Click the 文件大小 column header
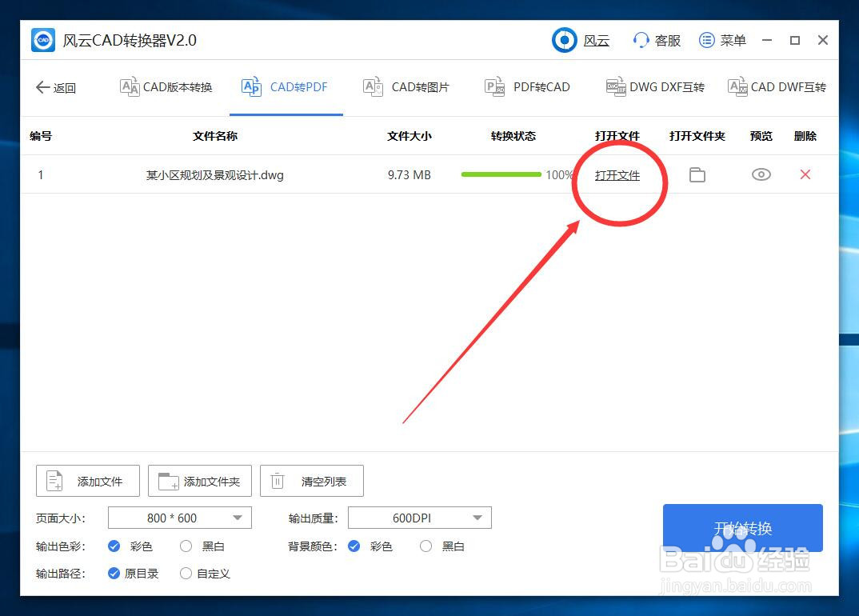Image resolution: width=859 pixels, height=616 pixels. click(x=410, y=136)
